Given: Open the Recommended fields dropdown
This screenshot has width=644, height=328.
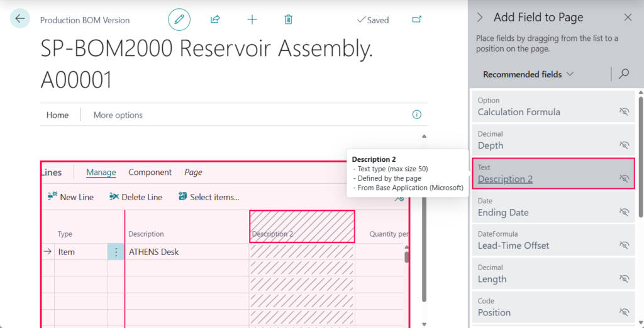Looking at the screenshot, I should pos(528,74).
